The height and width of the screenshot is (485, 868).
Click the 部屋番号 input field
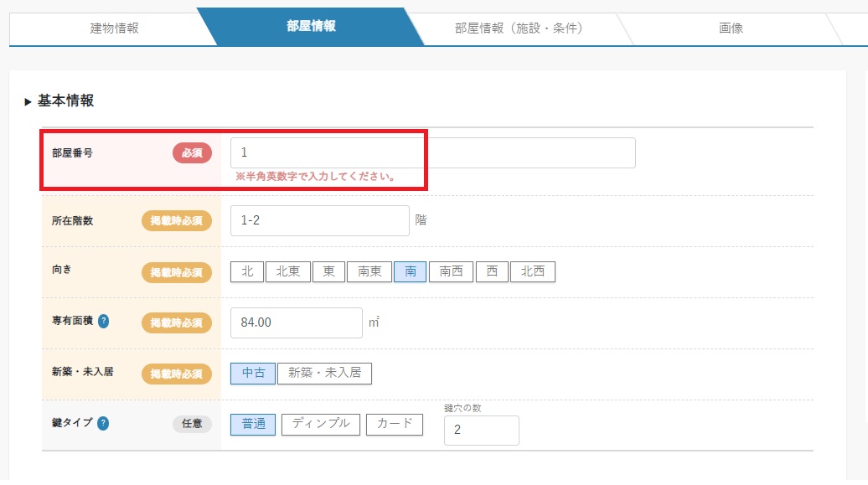click(433, 152)
